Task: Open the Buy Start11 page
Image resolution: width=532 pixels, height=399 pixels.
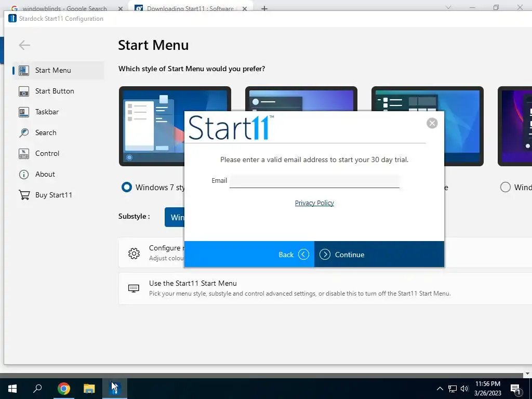Action: (x=58, y=195)
